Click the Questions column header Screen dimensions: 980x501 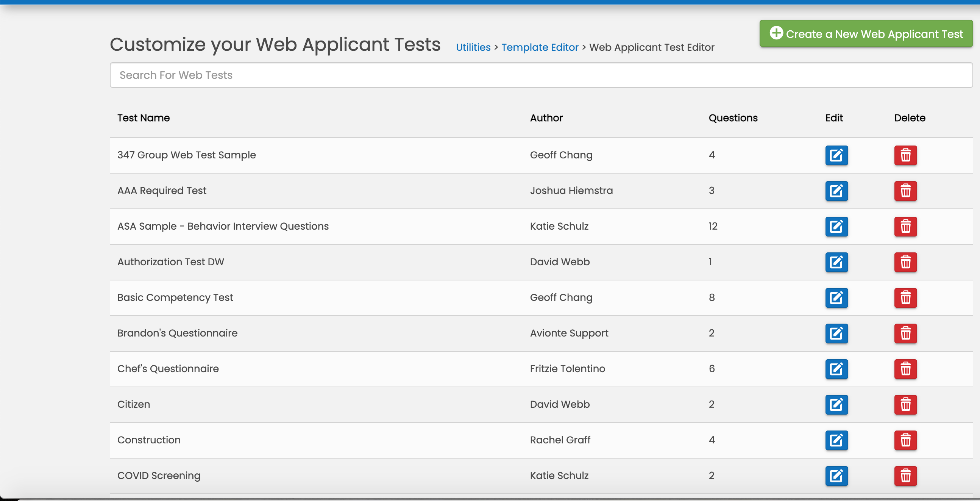pyautogui.click(x=733, y=118)
